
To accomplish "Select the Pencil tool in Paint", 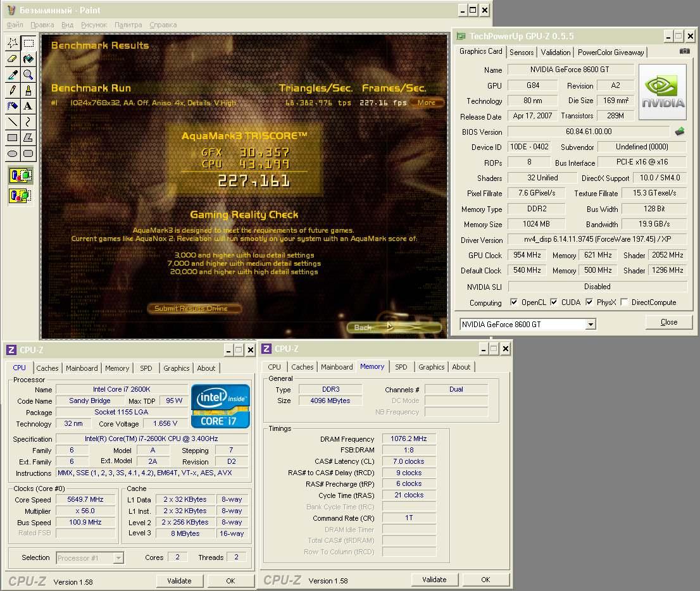I will [x=13, y=90].
